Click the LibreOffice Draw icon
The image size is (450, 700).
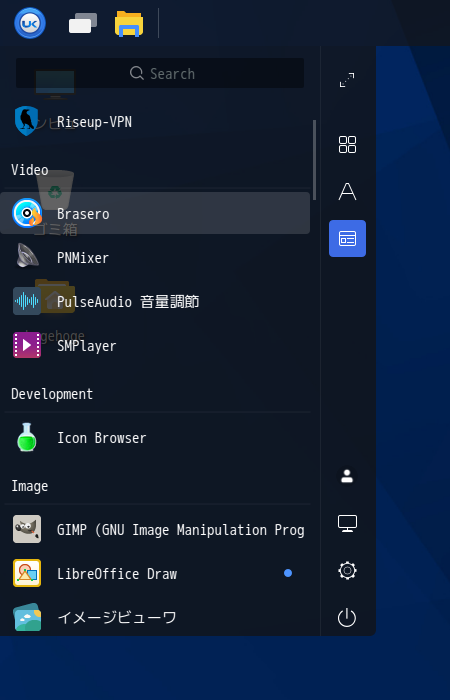click(x=27, y=573)
